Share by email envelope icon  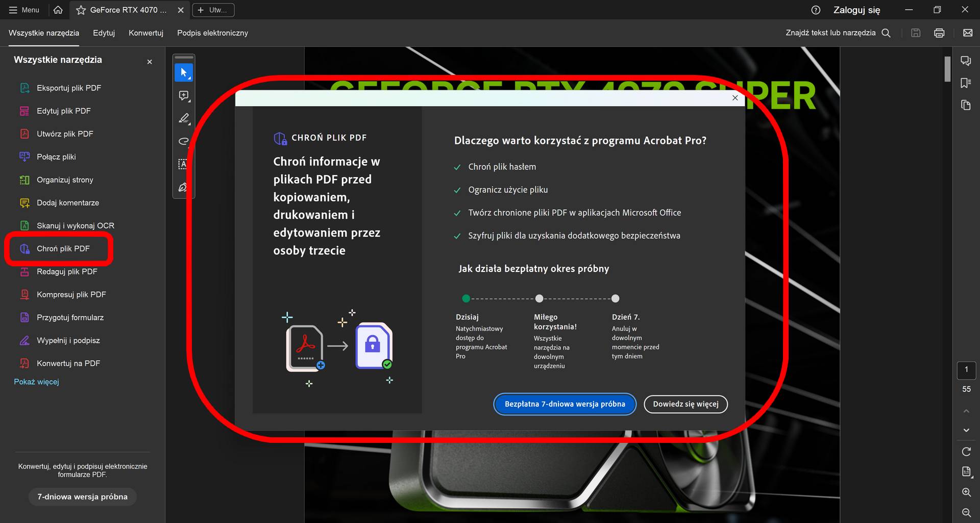(x=967, y=33)
